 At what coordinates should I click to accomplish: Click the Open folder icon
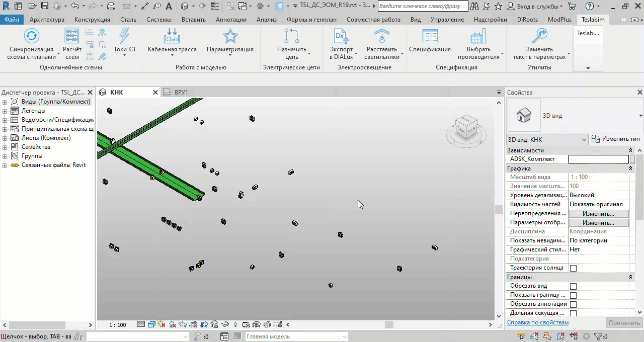[32, 7]
